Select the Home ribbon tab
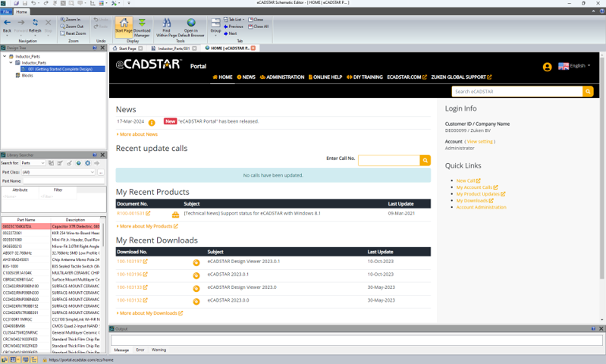This screenshot has height=364, width=606. tap(21, 12)
